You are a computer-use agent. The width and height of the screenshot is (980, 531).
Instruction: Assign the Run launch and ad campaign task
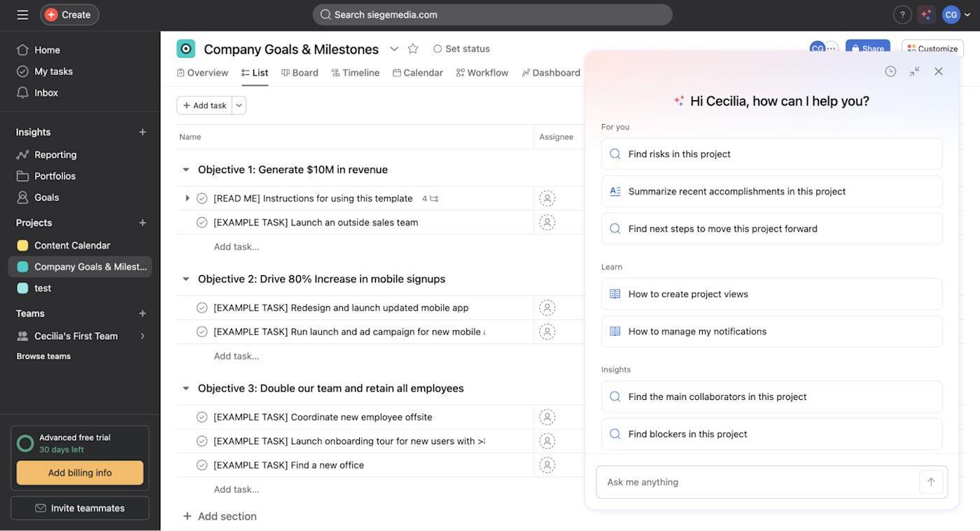pos(547,331)
